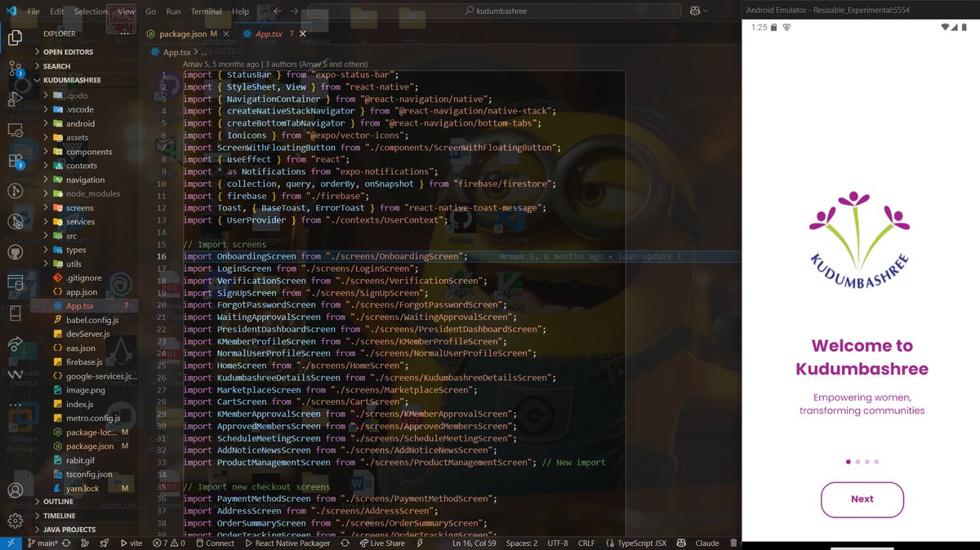Click Spaces: 2 indentation setting
This screenshot has height=550, width=980.
pos(522,543)
